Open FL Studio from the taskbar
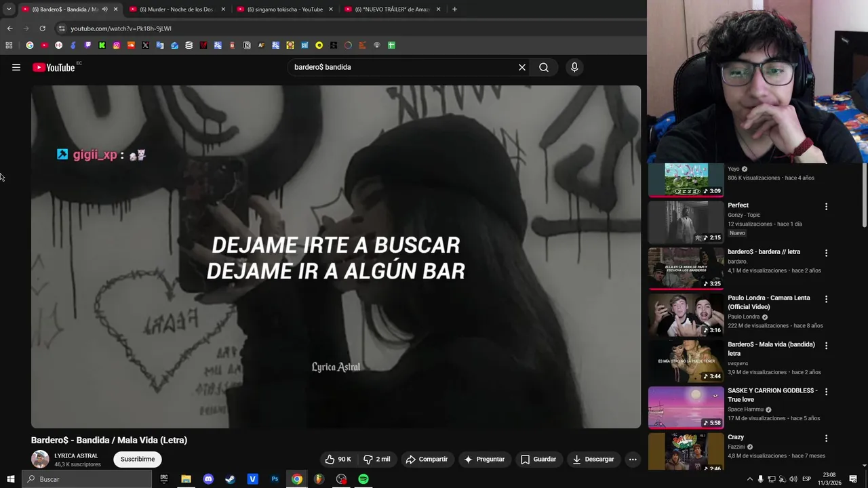Image resolution: width=868 pixels, height=488 pixels. coord(319,479)
